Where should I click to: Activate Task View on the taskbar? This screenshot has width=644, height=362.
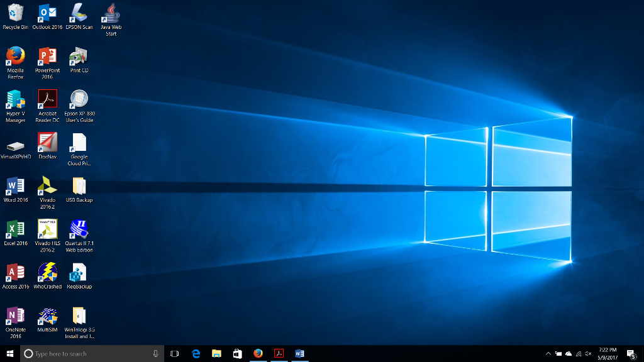(175, 353)
